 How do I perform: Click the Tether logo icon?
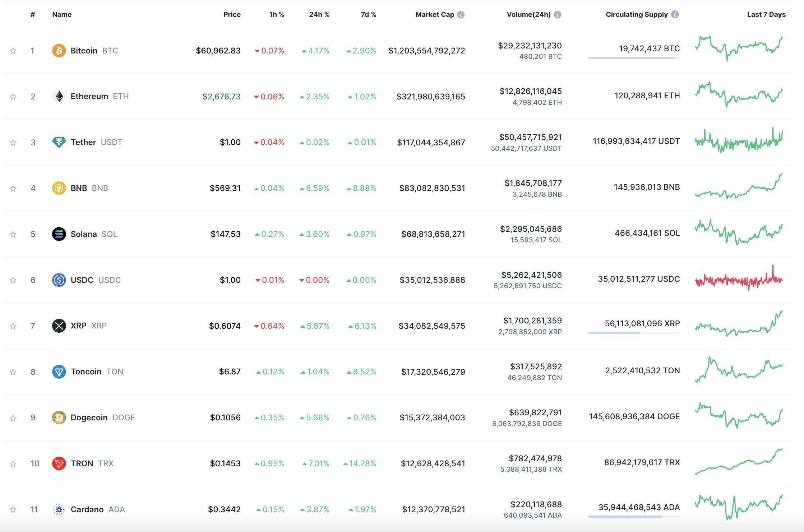pos(59,142)
